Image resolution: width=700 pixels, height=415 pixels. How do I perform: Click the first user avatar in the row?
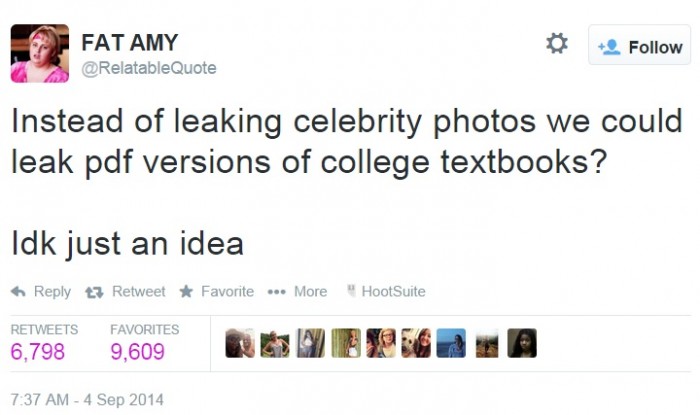click(x=240, y=343)
